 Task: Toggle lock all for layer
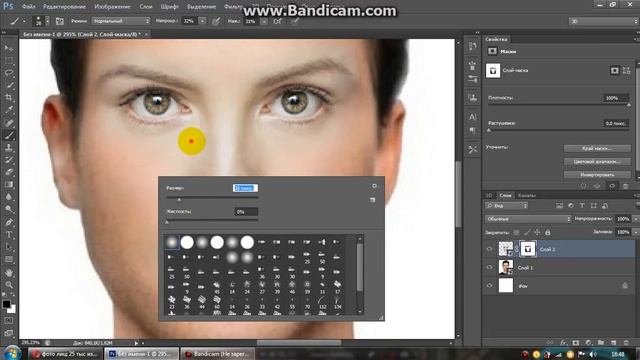[x=548, y=232]
